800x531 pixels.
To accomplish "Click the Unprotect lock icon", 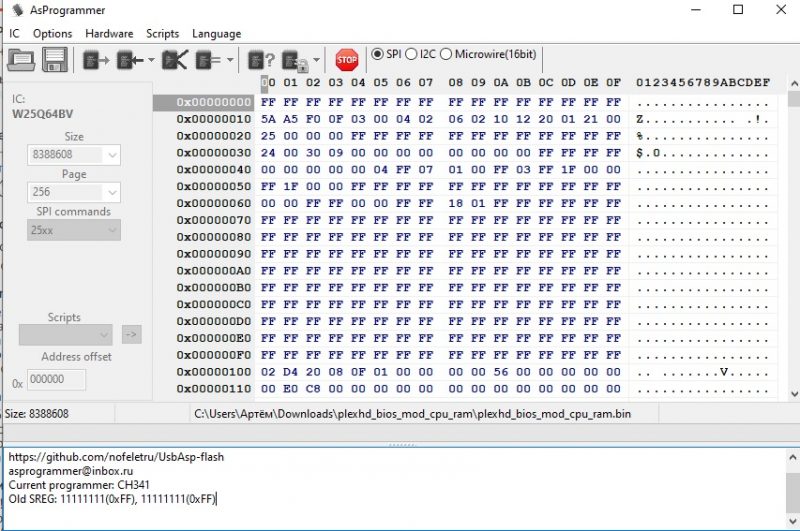I will (x=295, y=61).
